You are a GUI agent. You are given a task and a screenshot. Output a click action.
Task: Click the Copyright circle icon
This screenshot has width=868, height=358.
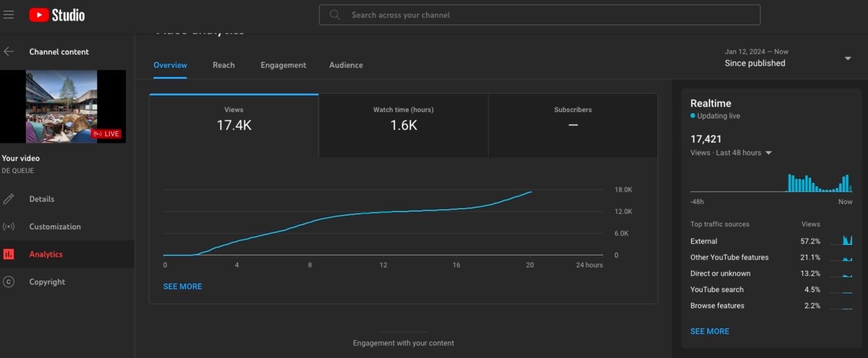[9, 282]
